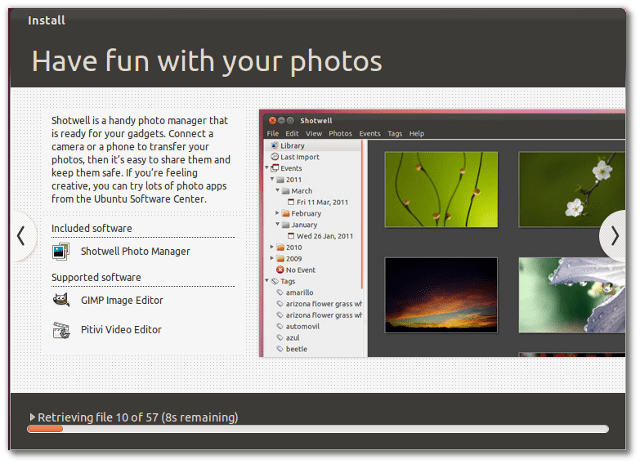This screenshot has height=464, width=640.
Task: Collapse the Tags tree node arrow
Action: pos(267,281)
